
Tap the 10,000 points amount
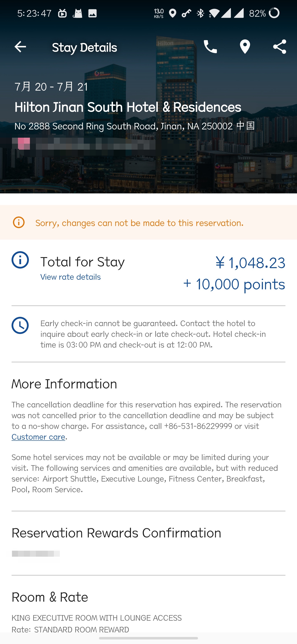click(x=234, y=284)
